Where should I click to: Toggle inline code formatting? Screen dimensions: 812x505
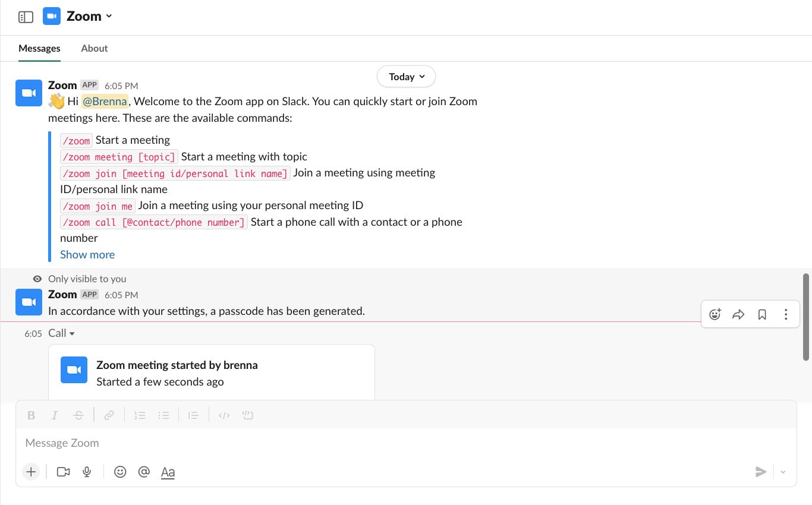224,415
